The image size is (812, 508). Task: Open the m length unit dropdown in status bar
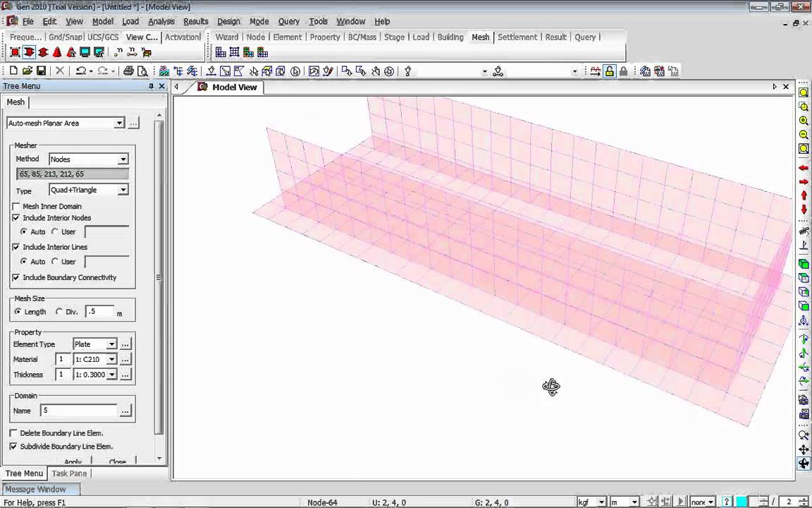coord(634,502)
